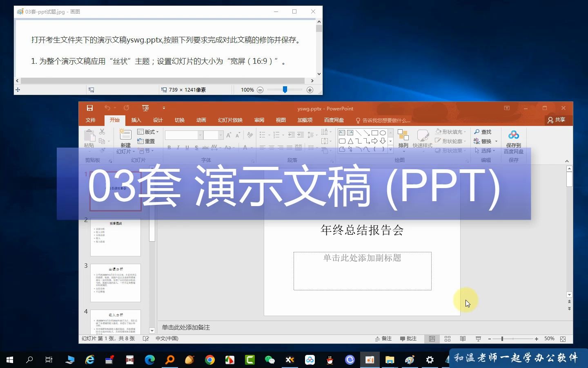Open the 形状填充 (Shape Fill) dropdown
The height and width of the screenshot is (368, 588).
click(x=451, y=132)
